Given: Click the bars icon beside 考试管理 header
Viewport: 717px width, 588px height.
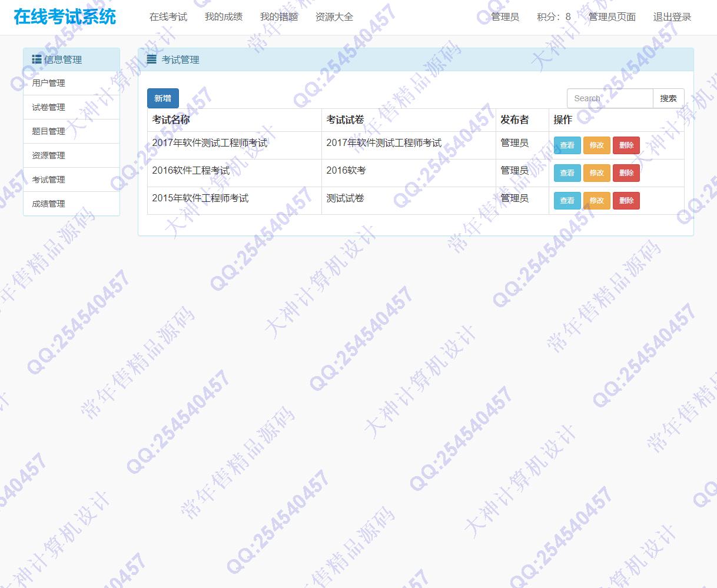Looking at the screenshot, I should [x=152, y=59].
